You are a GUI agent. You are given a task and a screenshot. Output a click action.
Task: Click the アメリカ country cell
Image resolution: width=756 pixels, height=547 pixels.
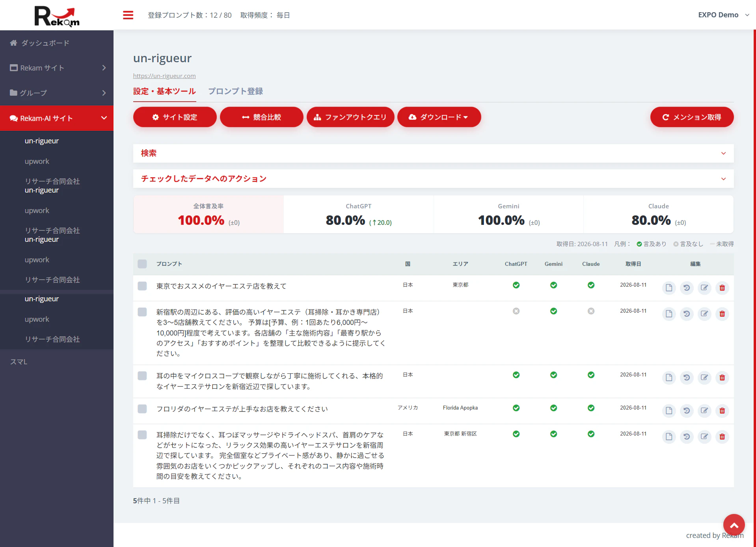[x=408, y=408]
